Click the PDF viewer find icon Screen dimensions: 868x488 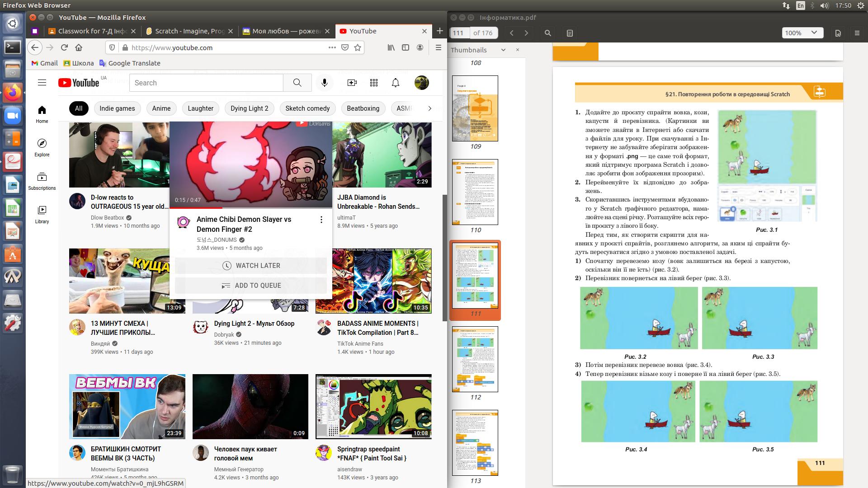click(x=547, y=33)
